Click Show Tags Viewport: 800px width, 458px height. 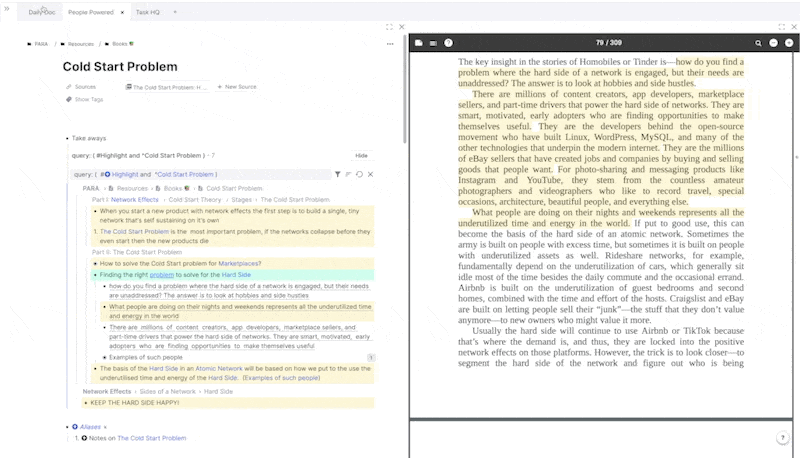85,99
